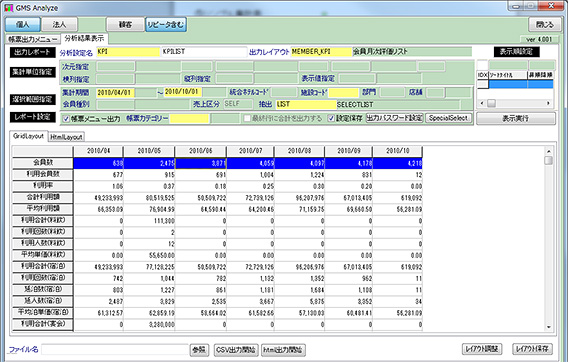The image size is (568, 362).
Task: Select the 平均利用額 row header
Action: [x=43, y=209]
